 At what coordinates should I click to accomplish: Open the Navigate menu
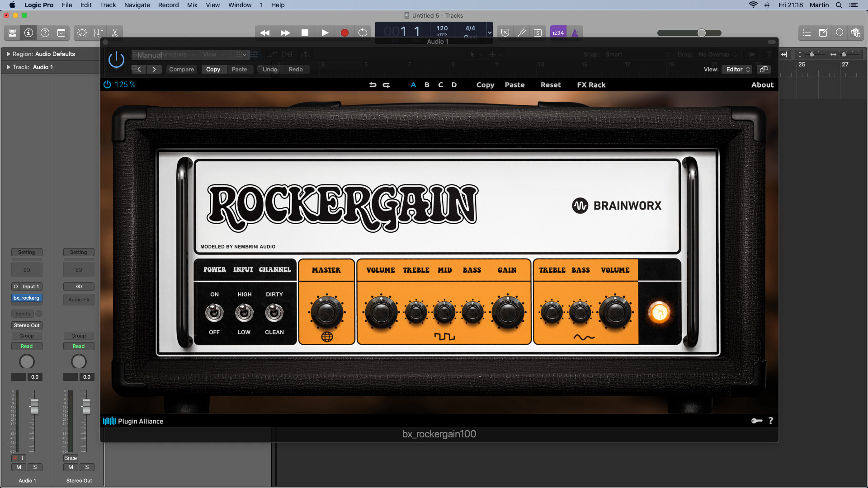coord(137,5)
